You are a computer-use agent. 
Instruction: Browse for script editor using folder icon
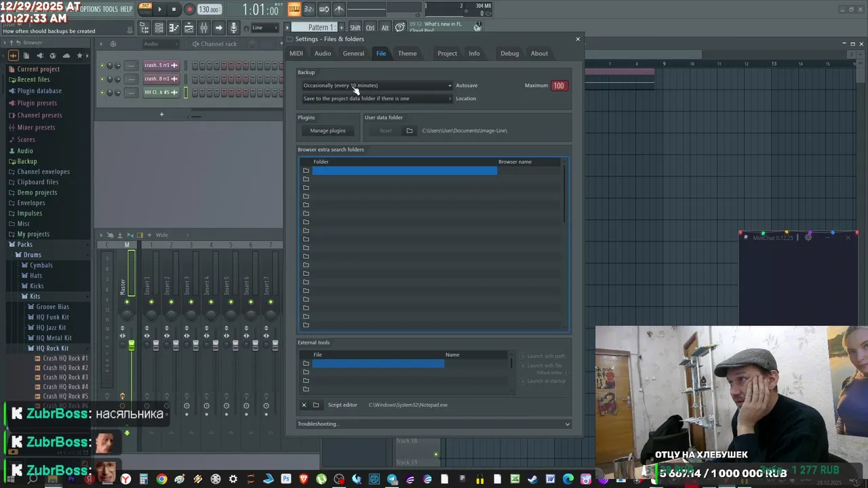[316, 405]
